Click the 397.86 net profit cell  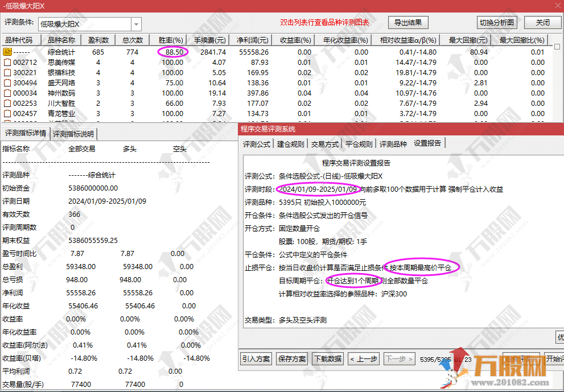pyautogui.click(x=258, y=93)
